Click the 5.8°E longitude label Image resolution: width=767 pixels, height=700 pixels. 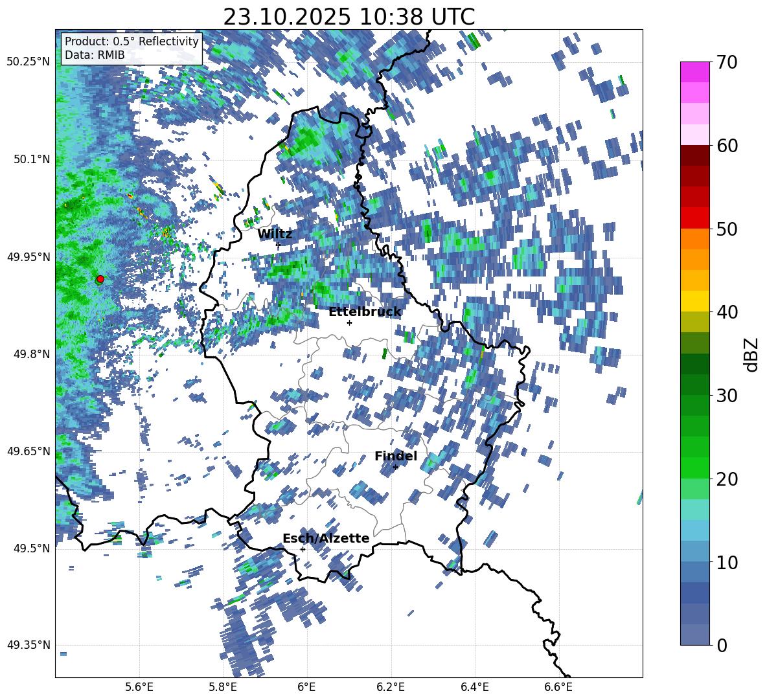pyautogui.click(x=223, y=687)
